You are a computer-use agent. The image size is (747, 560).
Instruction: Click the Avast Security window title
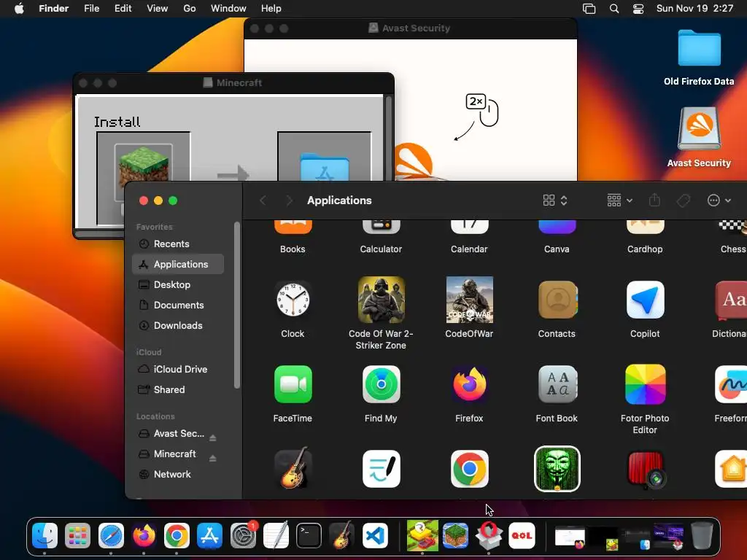click(416, 28)
